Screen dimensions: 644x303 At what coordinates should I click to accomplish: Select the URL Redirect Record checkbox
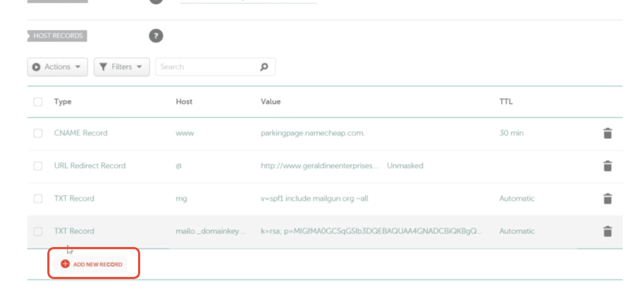click(x=38, y=166)
